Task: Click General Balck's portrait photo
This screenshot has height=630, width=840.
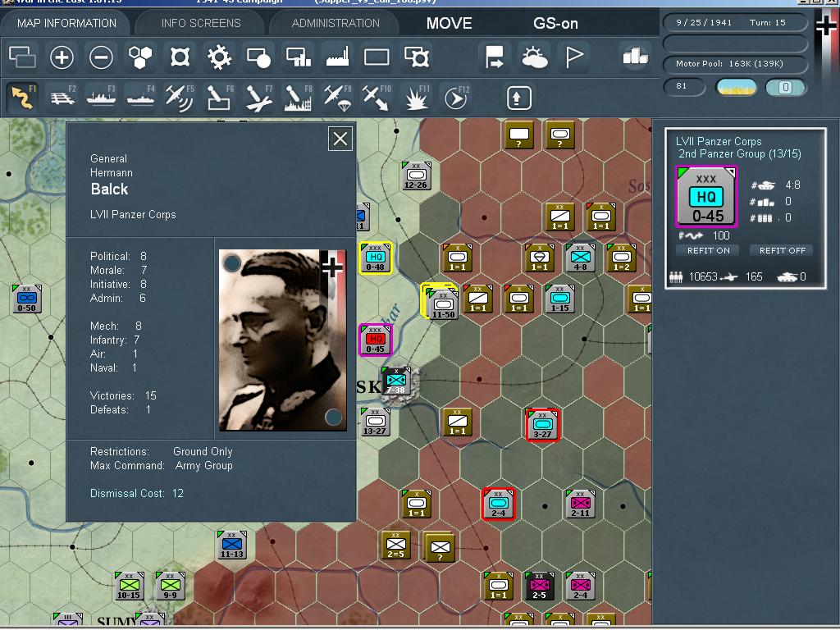Action: coord(283,340)
